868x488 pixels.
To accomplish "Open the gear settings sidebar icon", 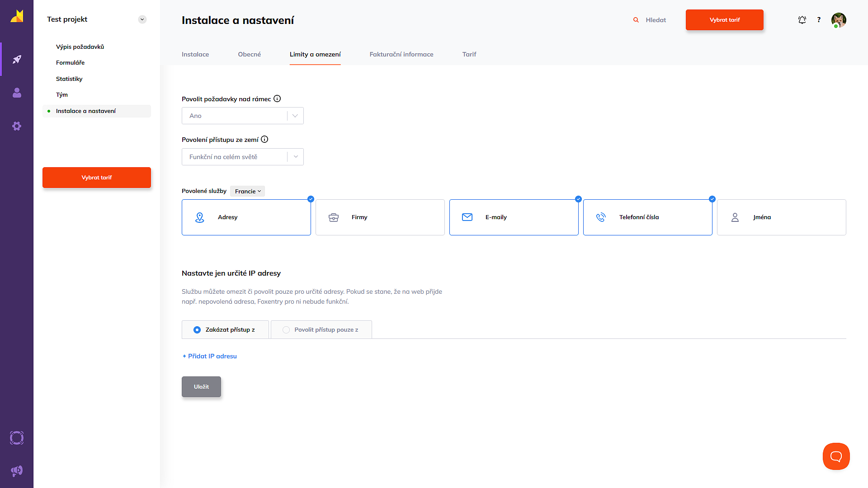I will (17, 126).
